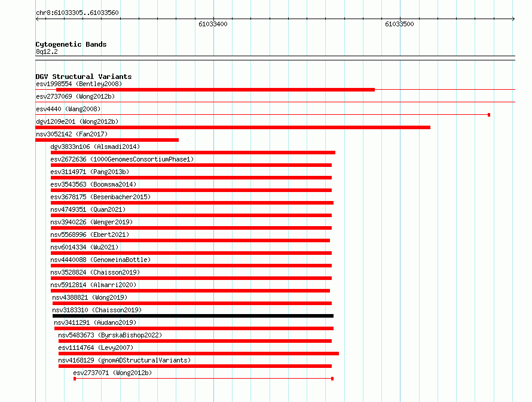Image resolution: width=532 pixels, height=402 pixels.
Task: Open the nsv6014334 (Wu2021) label
Action: pos(84,247)
